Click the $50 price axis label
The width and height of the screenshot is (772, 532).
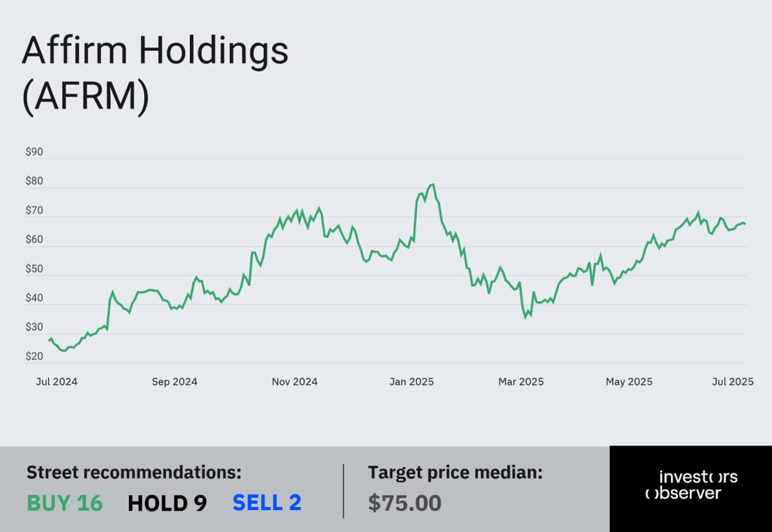[x=35, y=269]
